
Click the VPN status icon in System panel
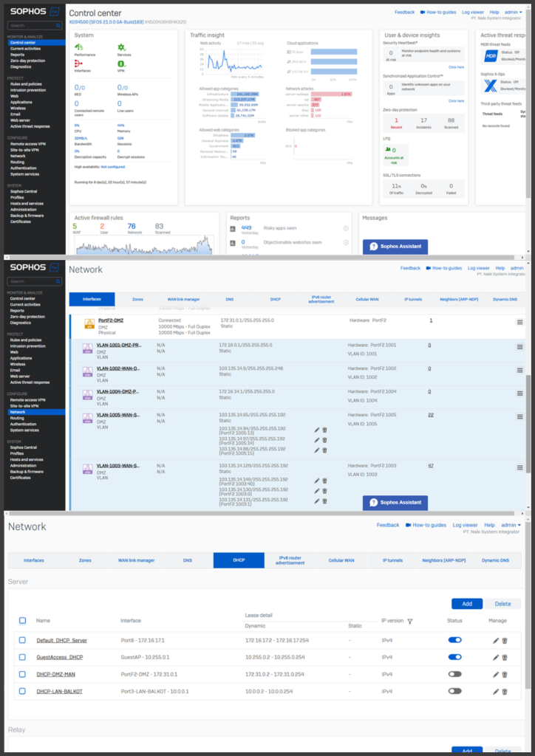coord(122,63)
